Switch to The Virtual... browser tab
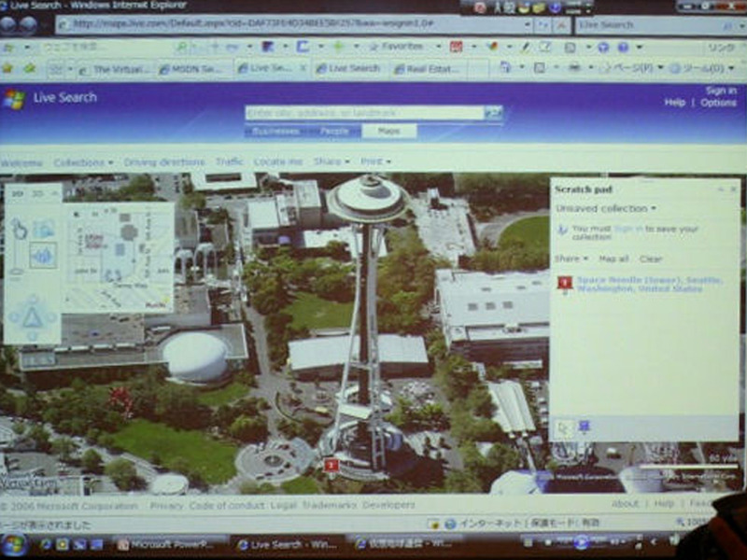Image resolution: width=747 pixels, height=560 pixels. (x=116, y=69)
